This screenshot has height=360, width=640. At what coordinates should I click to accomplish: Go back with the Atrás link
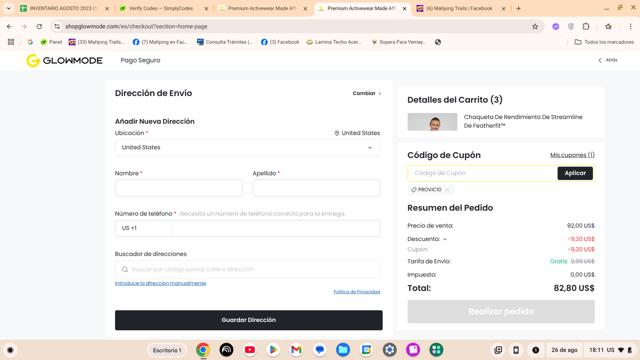click(608, 60)
